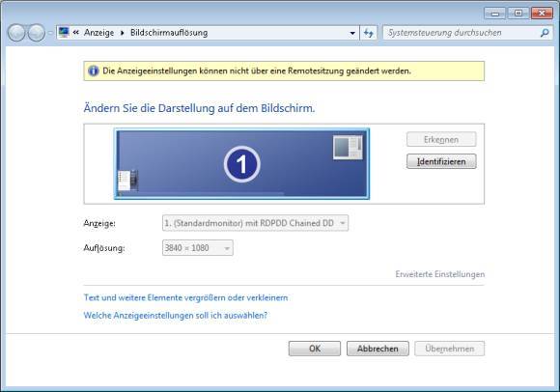This screenshot has width=560, height=392.
Task: Open the Anzeige display dropdown
Action: point(255,223)
